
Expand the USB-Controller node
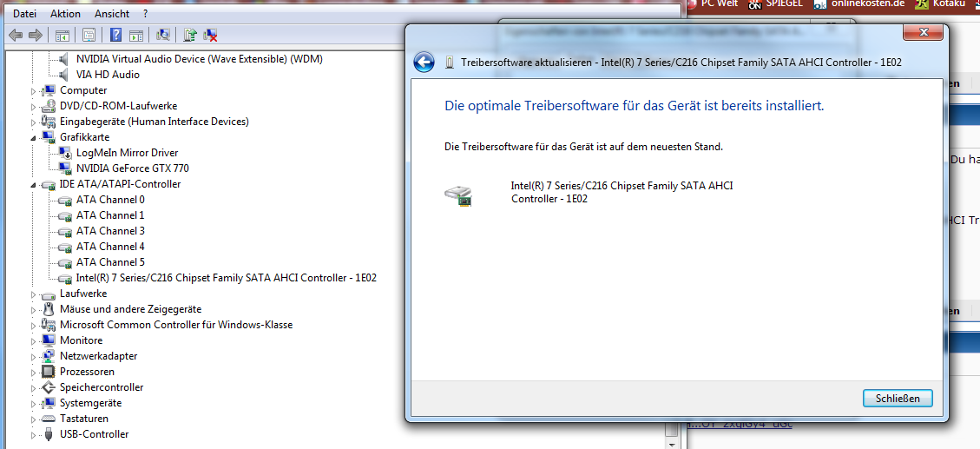pyautogui.click(x=34, y=434)
